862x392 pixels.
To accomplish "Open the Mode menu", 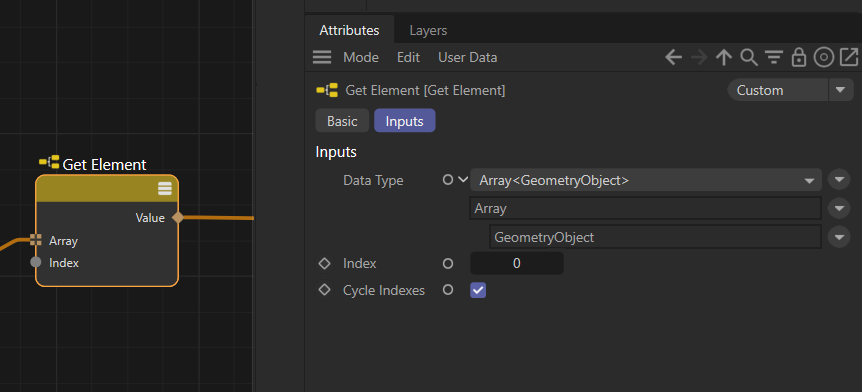I will pos(361,57).
